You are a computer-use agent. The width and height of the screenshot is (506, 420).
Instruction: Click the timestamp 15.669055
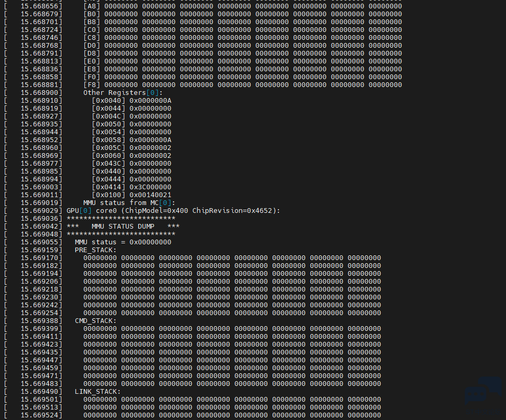click(39, 242)
